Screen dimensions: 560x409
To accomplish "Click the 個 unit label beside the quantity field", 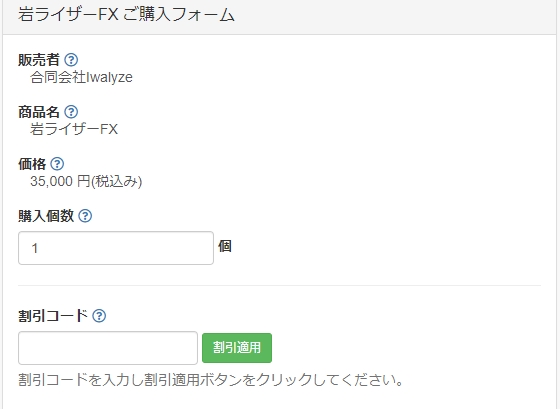I will [x=225, y=246].
